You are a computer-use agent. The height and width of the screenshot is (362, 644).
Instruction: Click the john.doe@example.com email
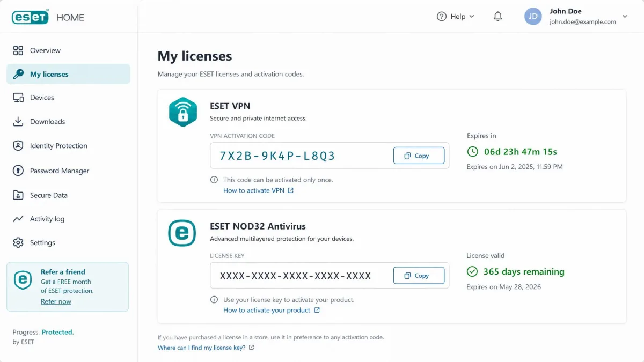(583, 22)
